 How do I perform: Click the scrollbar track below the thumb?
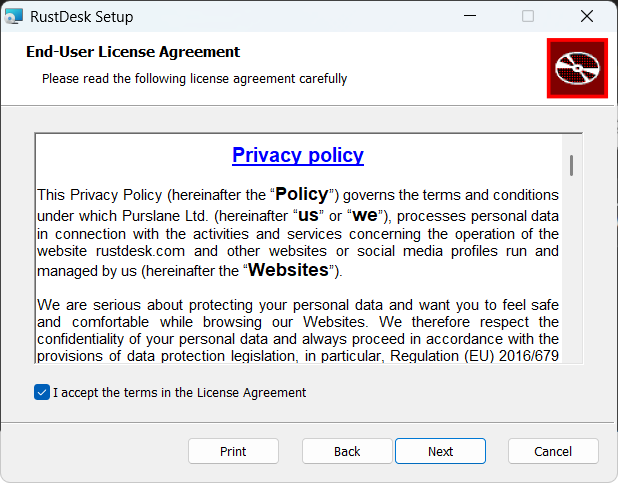tap(571, 280)
